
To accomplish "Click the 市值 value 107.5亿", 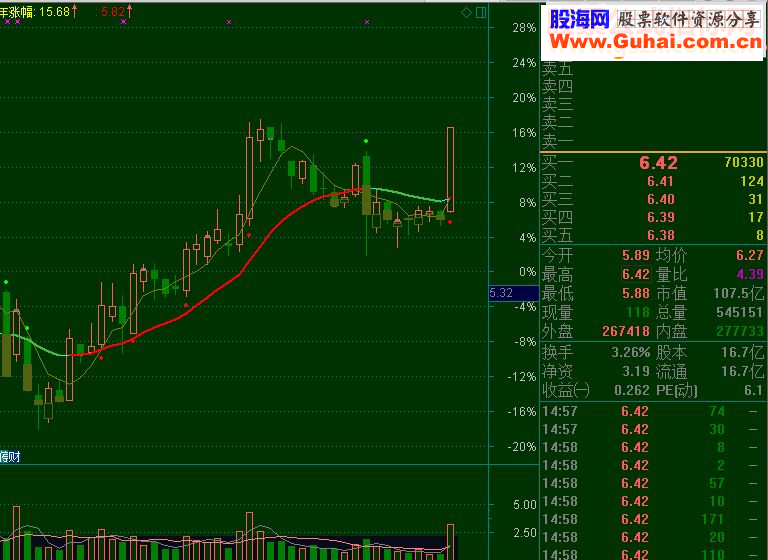I will (739, 293).
